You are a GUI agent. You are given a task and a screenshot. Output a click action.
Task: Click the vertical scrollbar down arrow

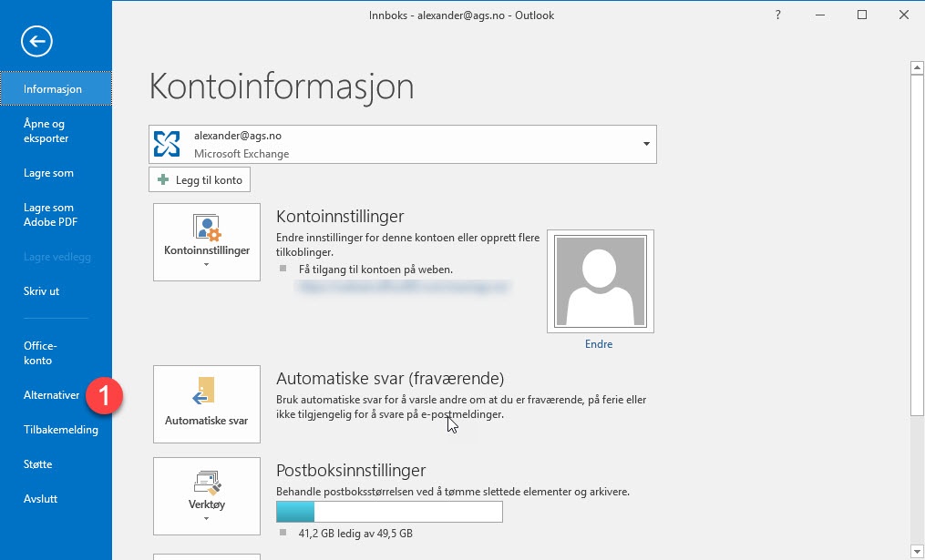pyautogui.click(x=918, y=551)
